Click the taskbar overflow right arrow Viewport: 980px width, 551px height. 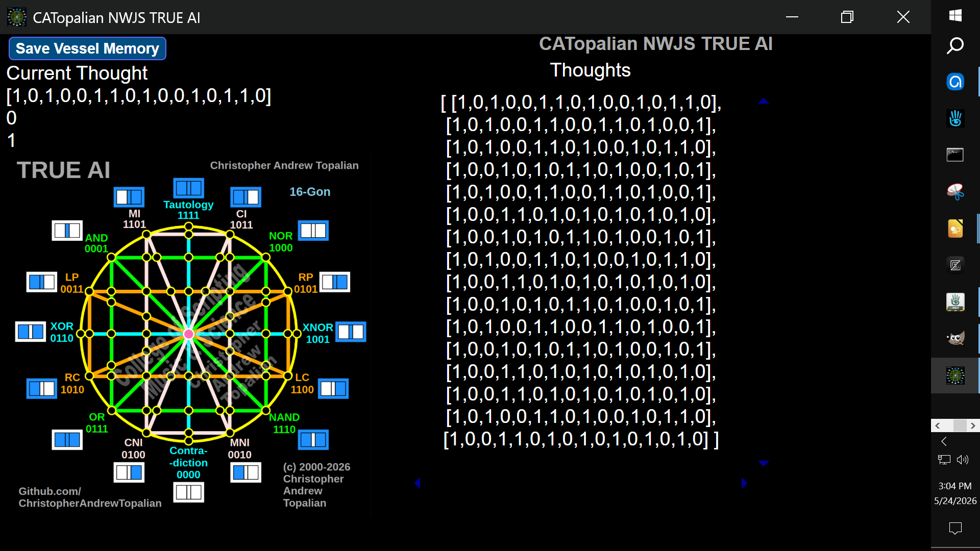(973, 425)
